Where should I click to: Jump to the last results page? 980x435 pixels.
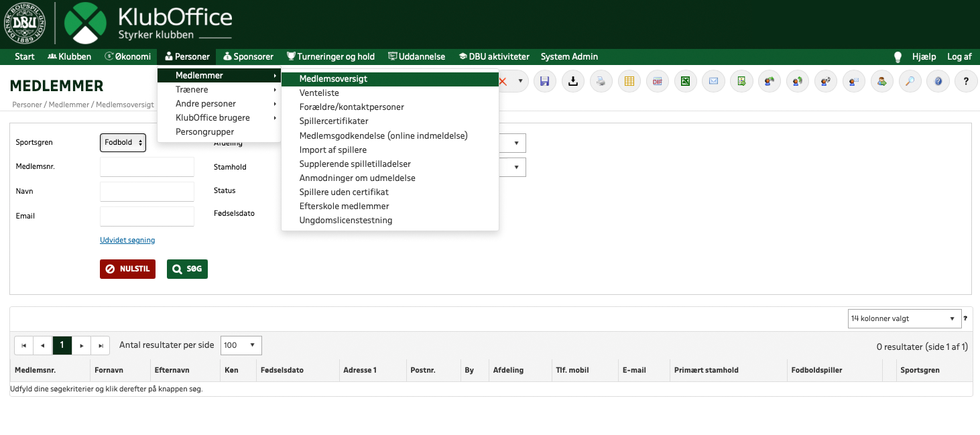101,345
